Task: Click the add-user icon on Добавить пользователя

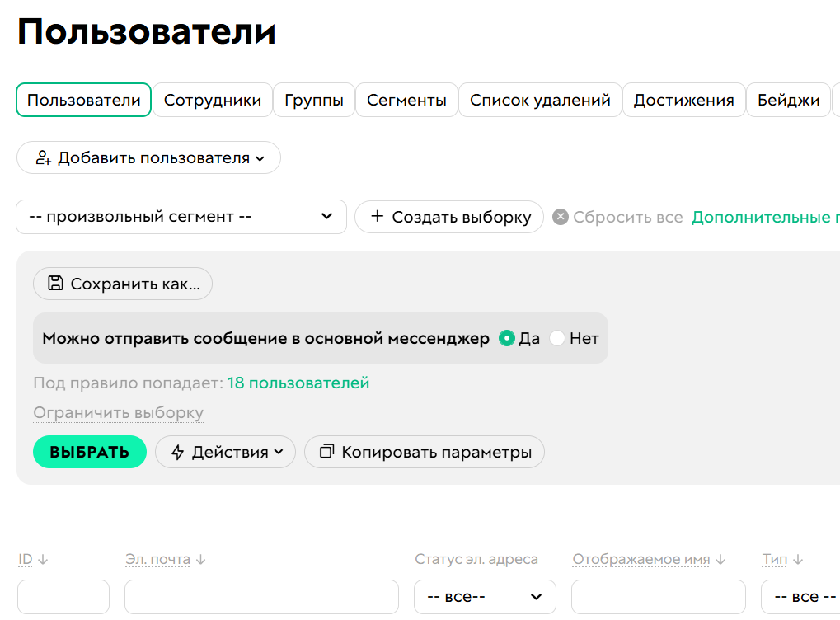Action: tap(40, 157)
